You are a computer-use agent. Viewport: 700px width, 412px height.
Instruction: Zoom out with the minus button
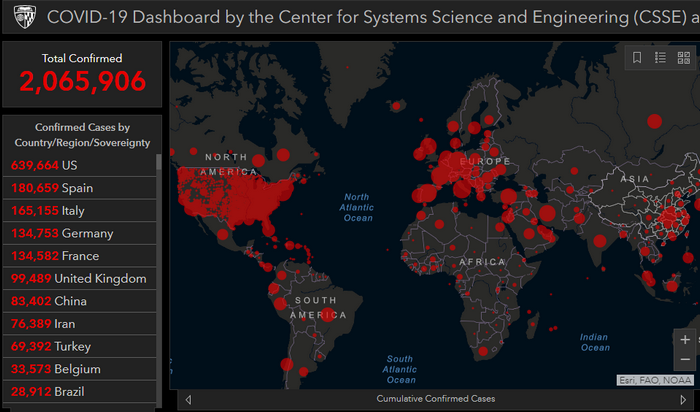tap(684, 359)
